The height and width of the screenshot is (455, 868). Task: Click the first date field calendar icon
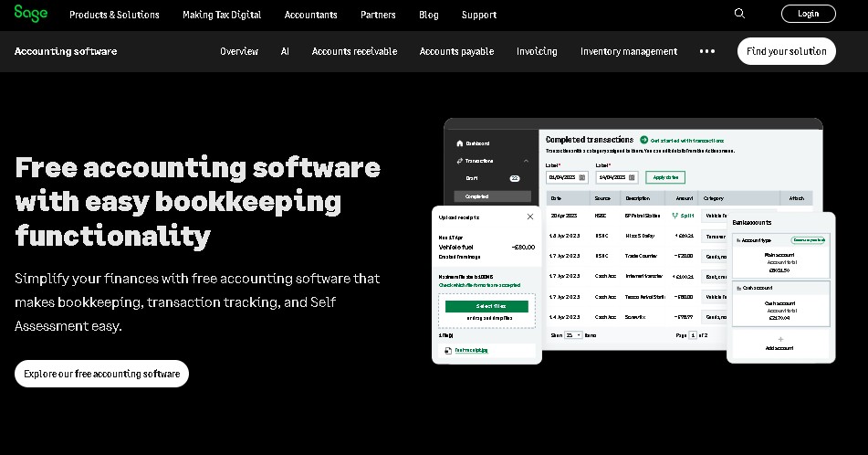point(581,177)
